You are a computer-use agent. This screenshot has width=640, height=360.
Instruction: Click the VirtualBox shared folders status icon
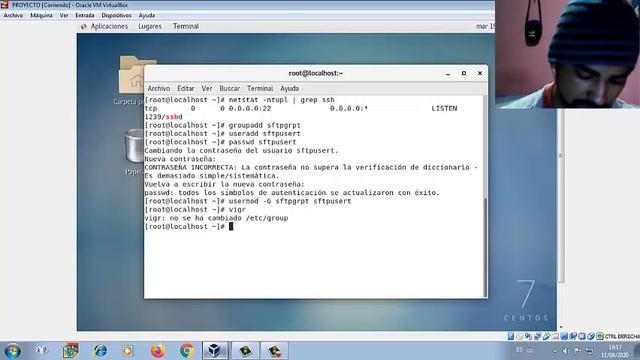(555, 336)
